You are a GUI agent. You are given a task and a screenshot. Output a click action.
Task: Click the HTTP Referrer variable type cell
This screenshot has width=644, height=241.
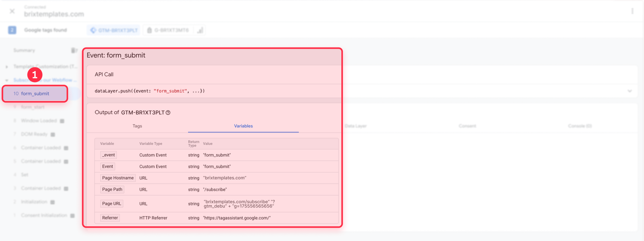pyautogui.click(x=153, y=218)
